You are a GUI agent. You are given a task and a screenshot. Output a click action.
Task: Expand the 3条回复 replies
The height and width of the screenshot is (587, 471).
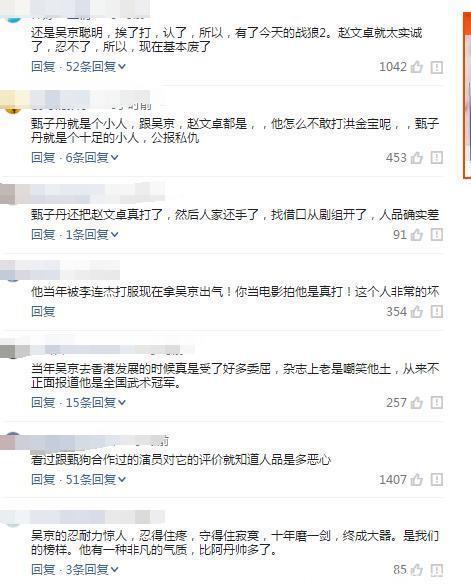(92, 569)
